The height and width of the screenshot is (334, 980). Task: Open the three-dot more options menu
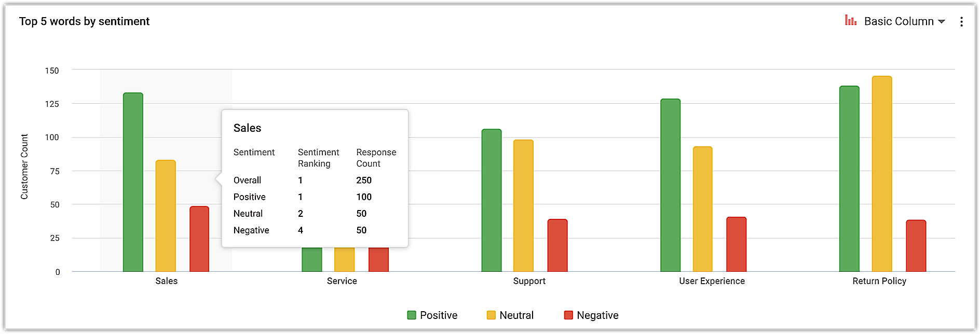[x=961, y=22]
